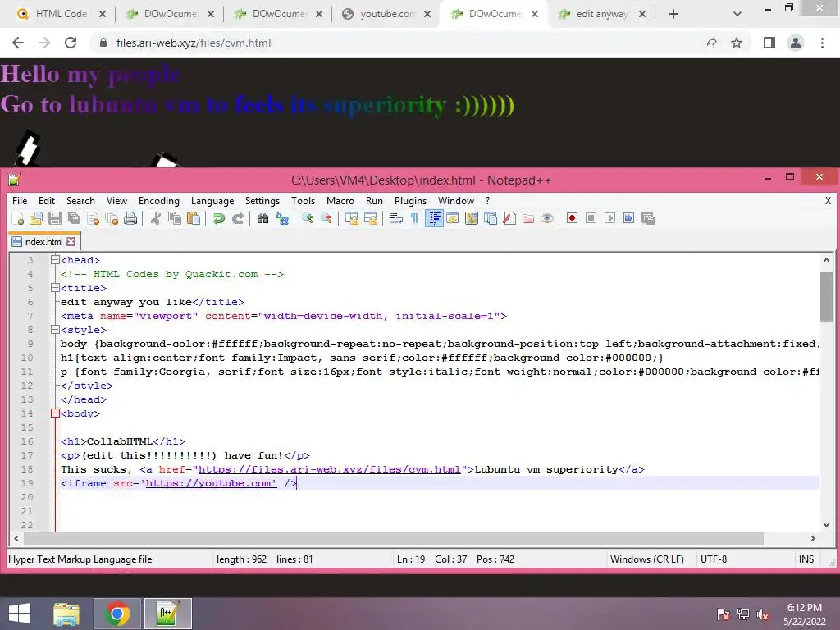Collapse the style tag fold marker
The image size is (840, 630).
point(55,330)
